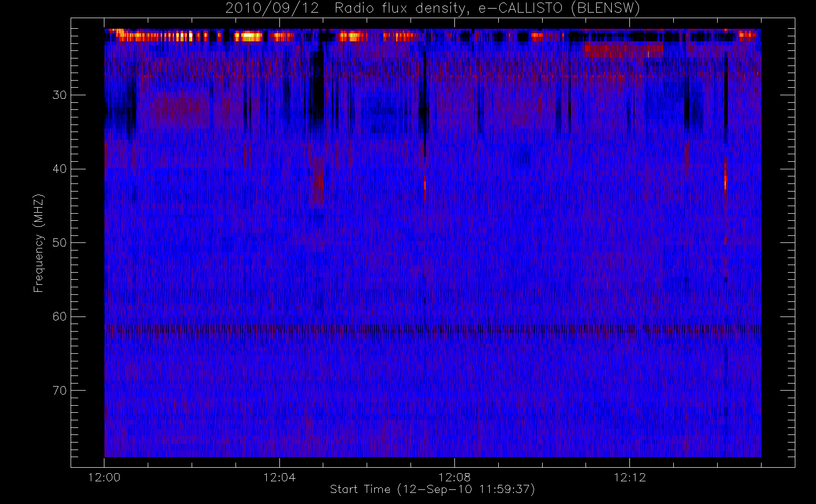Click the 60 MHz frequency tick label
Image resolution: width=816 pixels, height=504 pixels.
(60, 317)
